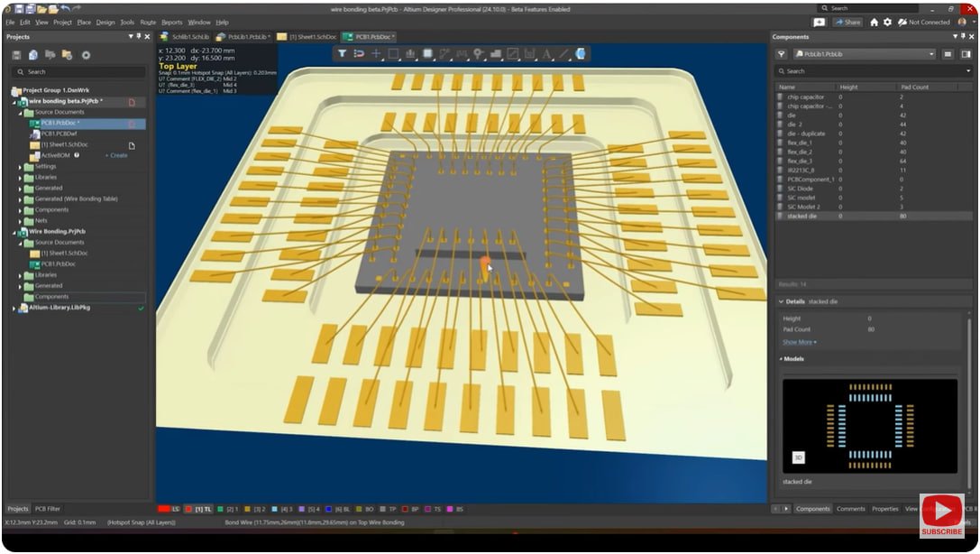This screenshot has width=980, height=554.
Task: Expand the Settings folder
Action: coord(20,167)
